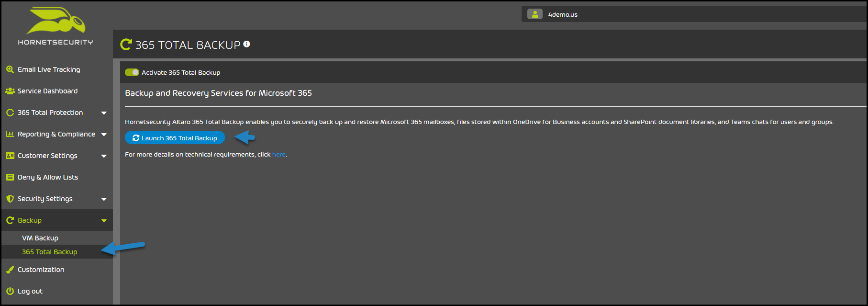Screen dimensions: 868x306
Task: Click the Backup refresh icon in sidebar
Action: coord(10,220)
